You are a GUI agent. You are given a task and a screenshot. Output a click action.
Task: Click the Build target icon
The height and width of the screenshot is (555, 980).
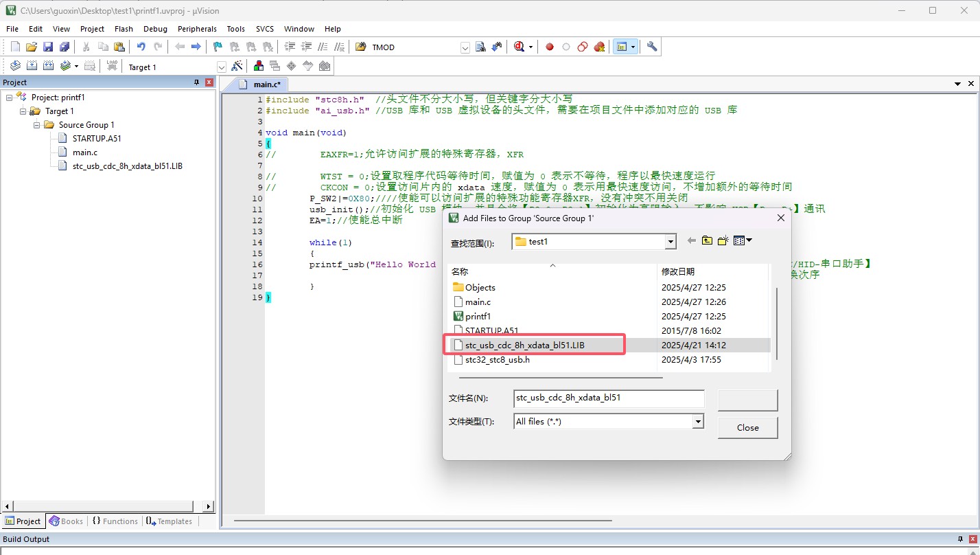(32, 66)
